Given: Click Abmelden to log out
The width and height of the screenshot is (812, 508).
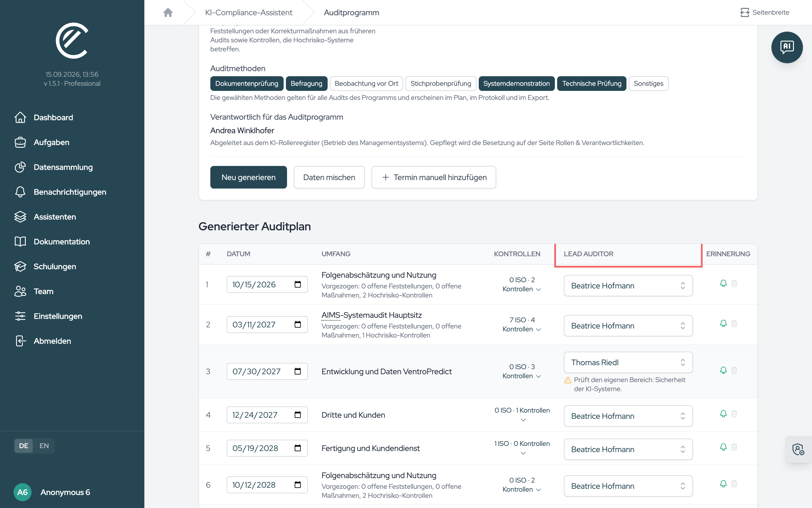Looking at the screenshot, I should click(x=43, y=341).
